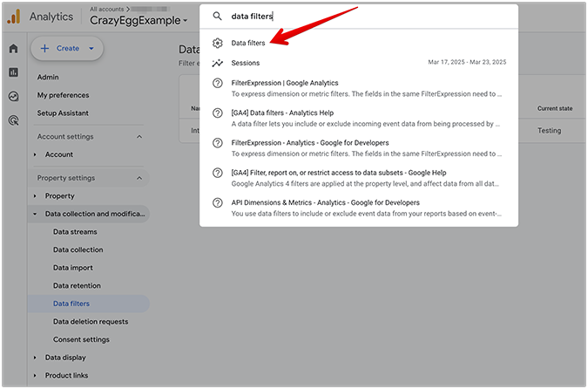
Task: Open the Reports bar chart icon
Action: point(13,72)
